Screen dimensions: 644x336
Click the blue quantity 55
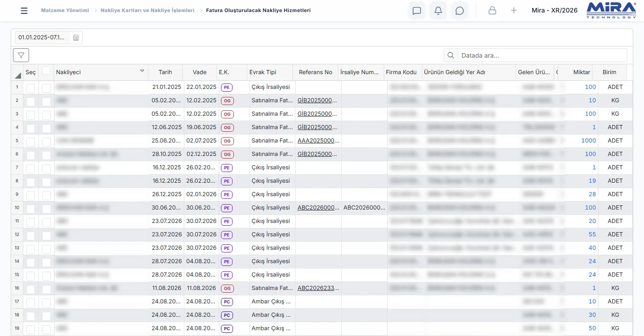tap(592, 235)
